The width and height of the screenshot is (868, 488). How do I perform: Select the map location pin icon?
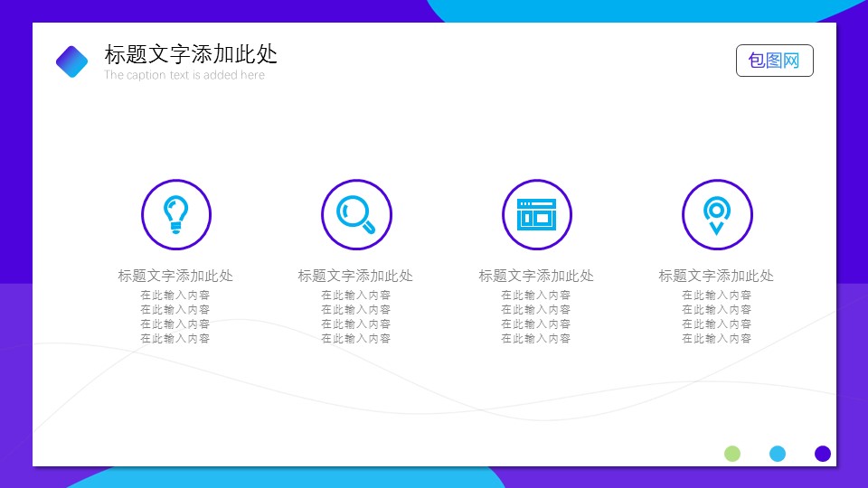coord(716,215)
